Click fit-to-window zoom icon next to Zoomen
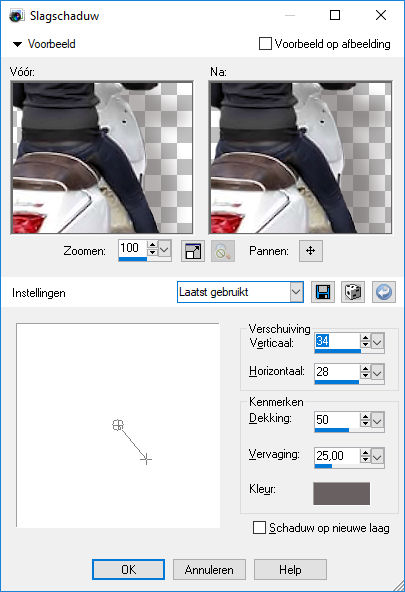 (193, 251)
